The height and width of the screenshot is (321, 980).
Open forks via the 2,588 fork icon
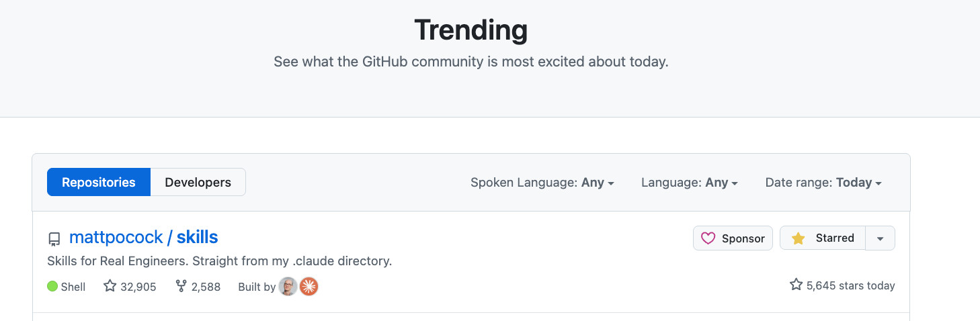(181, 286)
